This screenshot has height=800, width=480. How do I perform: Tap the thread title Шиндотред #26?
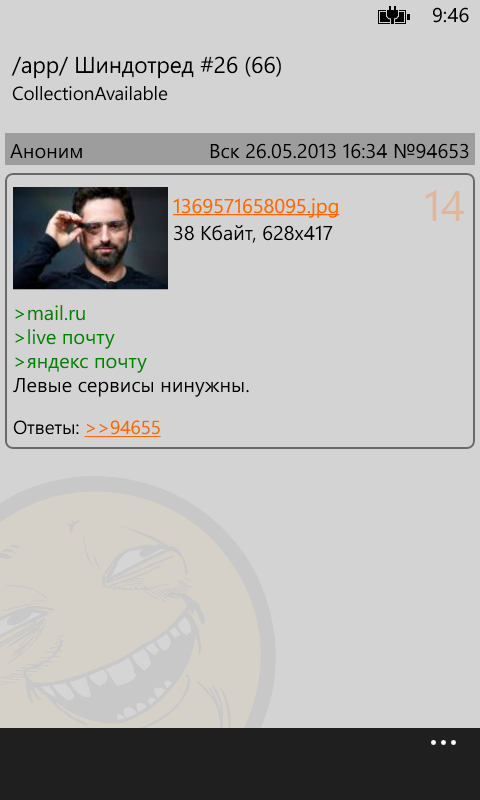coord(157,66)
